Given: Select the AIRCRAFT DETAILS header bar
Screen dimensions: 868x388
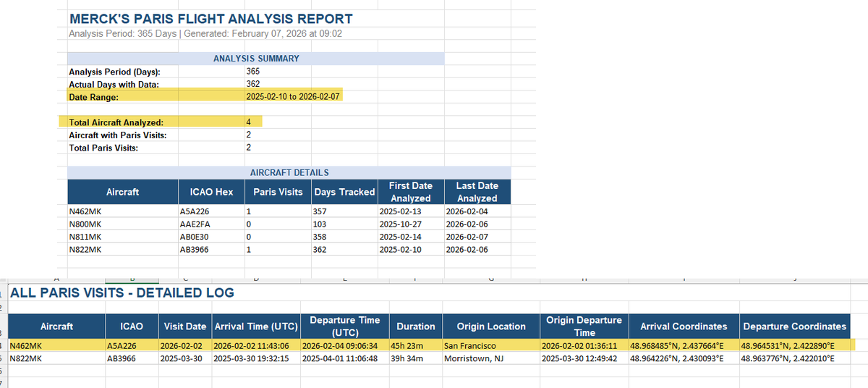Looking at the screenshot, I should (289, 173).
